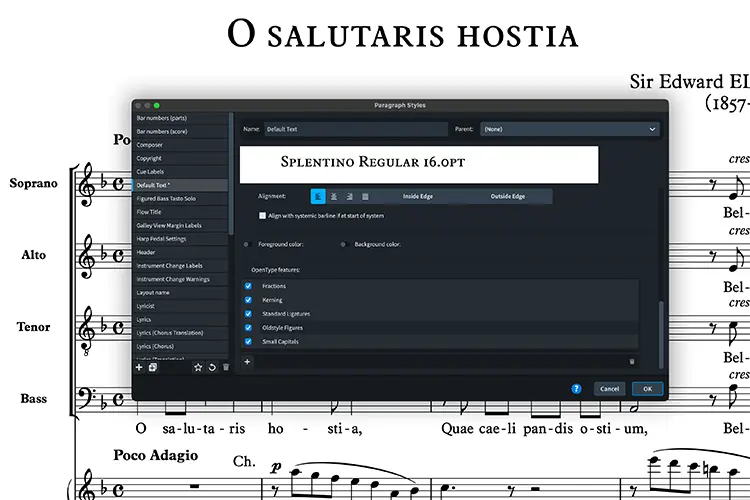Image resolution: width=750 pixels, height=500 pixels.
Task: Delete OpenType feature trash icon
Action: [632, 362]
